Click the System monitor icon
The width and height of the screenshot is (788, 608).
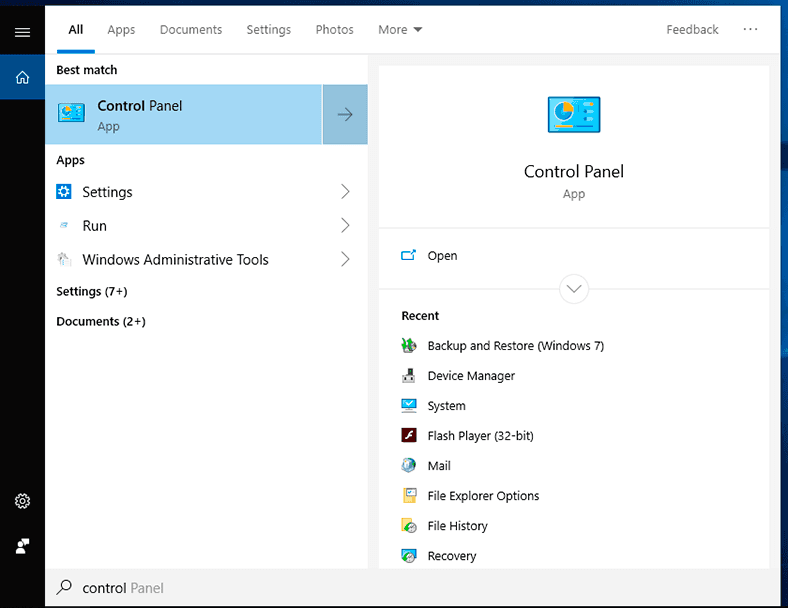point(409,406)
